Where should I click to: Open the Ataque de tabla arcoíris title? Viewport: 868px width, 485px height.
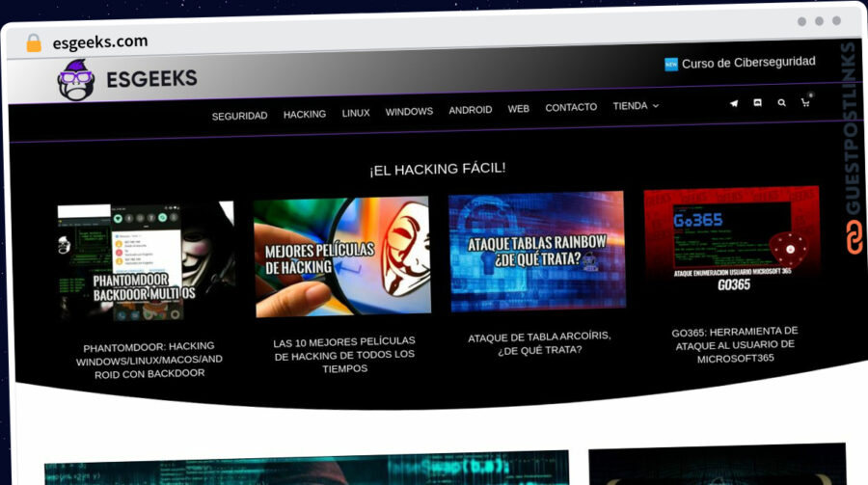(539, 343)
